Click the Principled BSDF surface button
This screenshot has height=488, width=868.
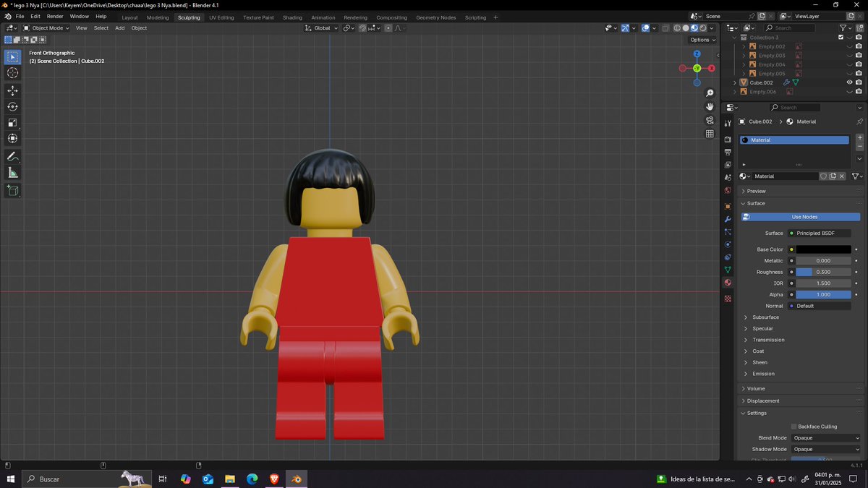click(820, 234)
